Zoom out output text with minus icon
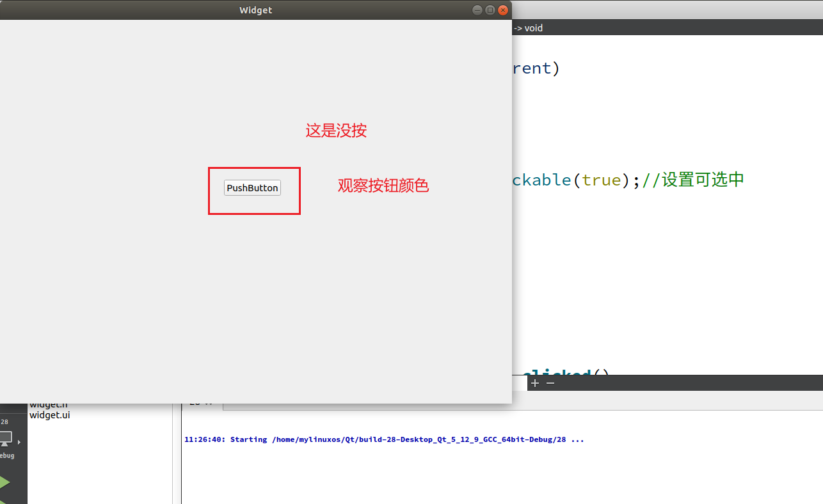 pyautogui.click(x=550, y=382)
